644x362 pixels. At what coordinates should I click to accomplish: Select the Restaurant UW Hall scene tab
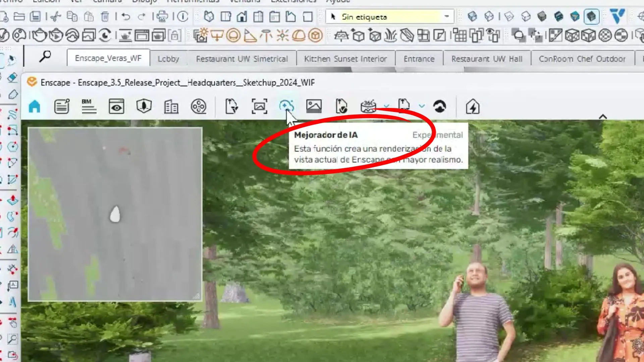(487, 59)
